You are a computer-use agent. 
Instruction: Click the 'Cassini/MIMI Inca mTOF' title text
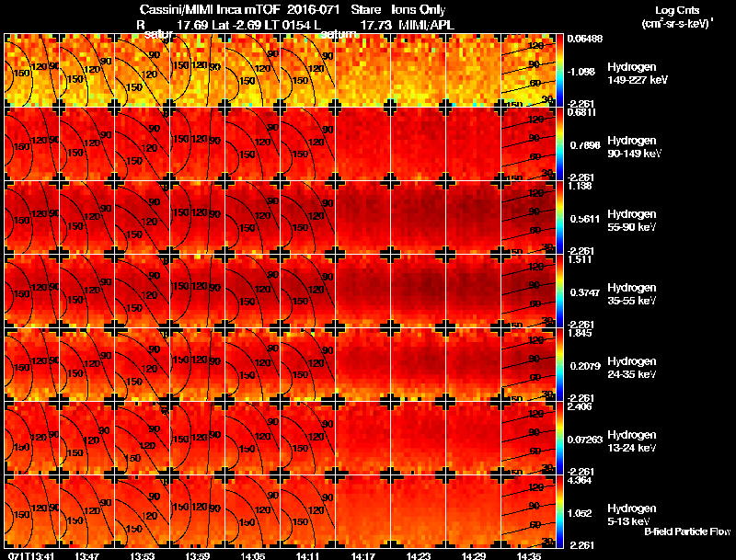point(211,10)
